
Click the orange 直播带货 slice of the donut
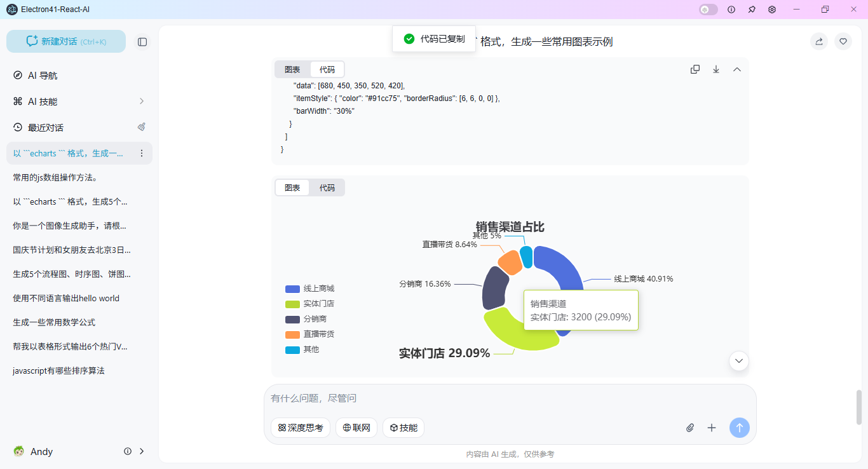pyautogui.click(x=510, y=262)
